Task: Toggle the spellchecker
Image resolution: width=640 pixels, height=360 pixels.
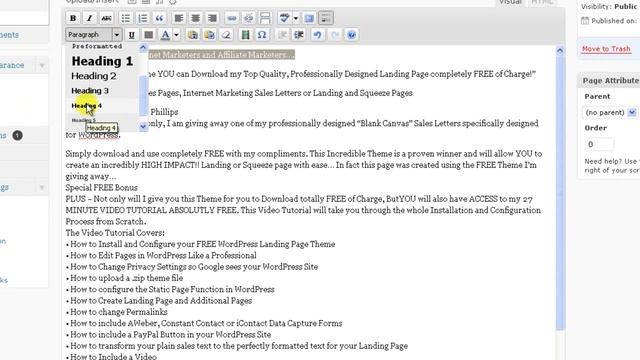Action: tap(284, 18)
